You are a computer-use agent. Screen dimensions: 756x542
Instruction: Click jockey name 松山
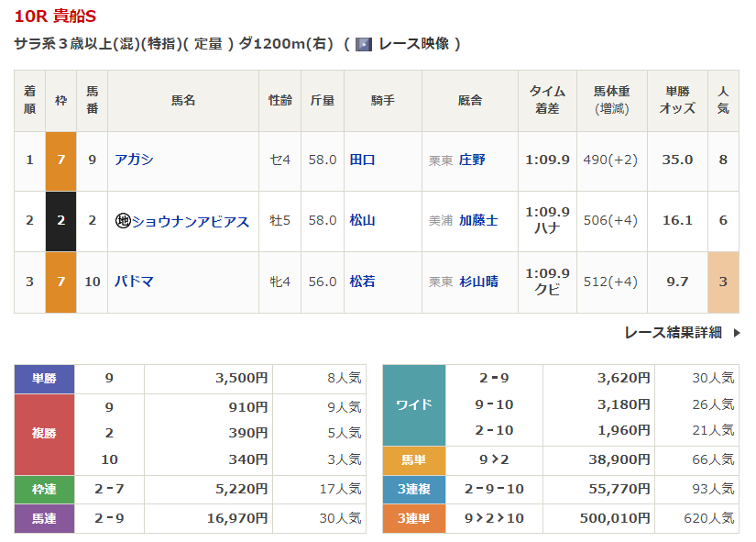pos(362,221)
